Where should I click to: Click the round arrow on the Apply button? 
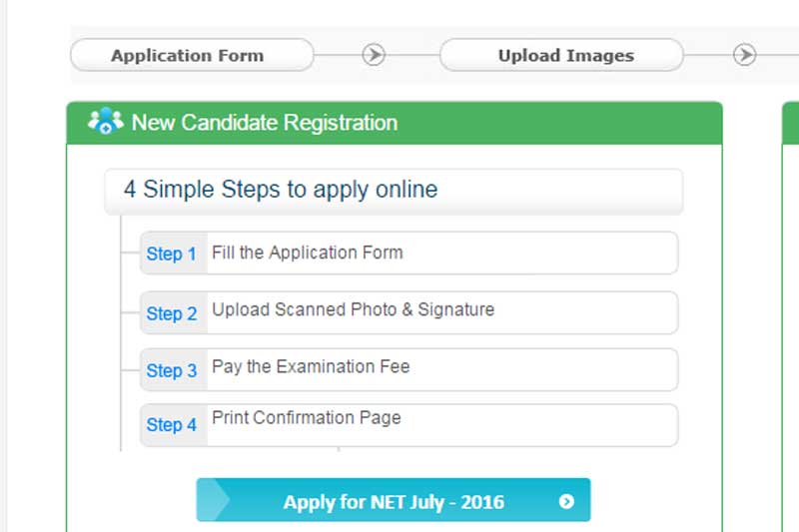[x=566, y=501]
